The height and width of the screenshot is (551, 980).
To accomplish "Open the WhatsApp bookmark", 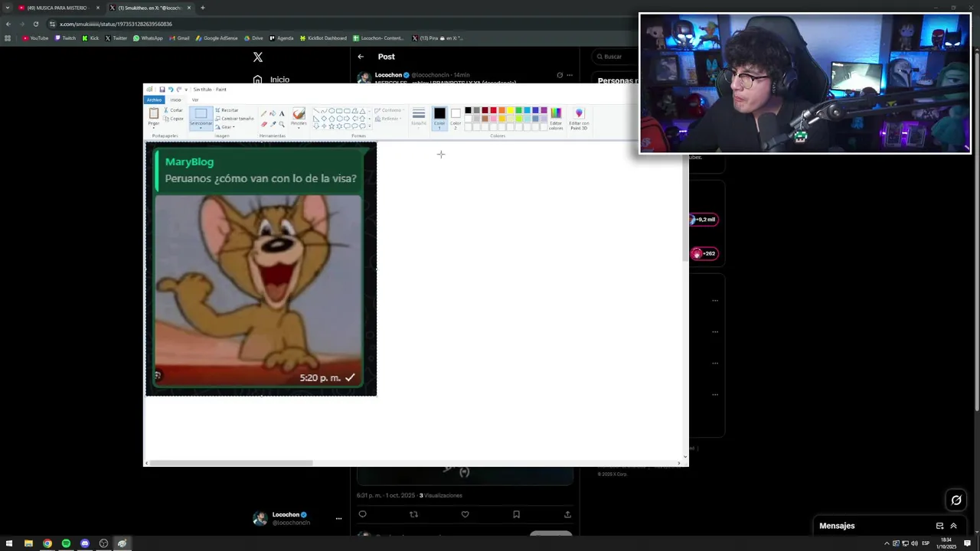I will tap(148, 38).
